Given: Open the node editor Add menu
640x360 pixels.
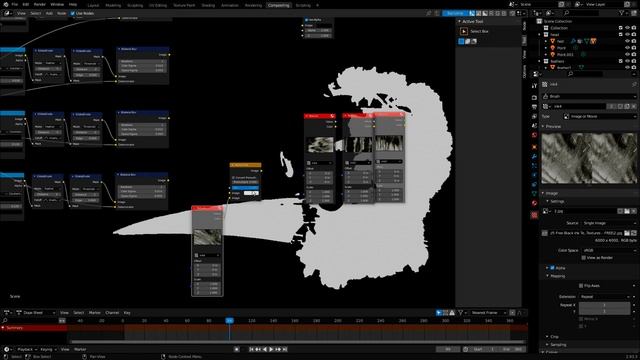Looking at the screenshot, I should (49, 13).
